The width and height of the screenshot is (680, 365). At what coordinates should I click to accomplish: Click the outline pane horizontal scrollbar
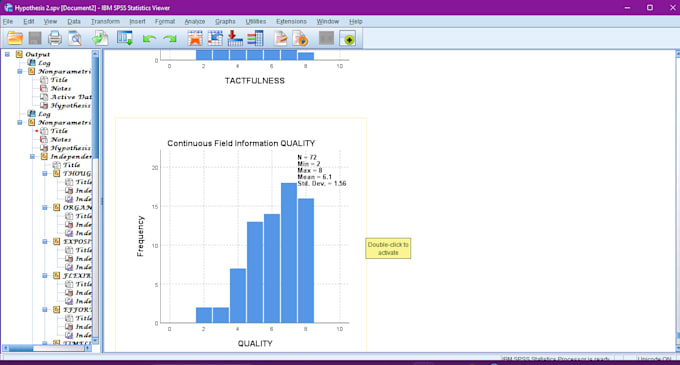pyautogui.click(x=47, y=348)
